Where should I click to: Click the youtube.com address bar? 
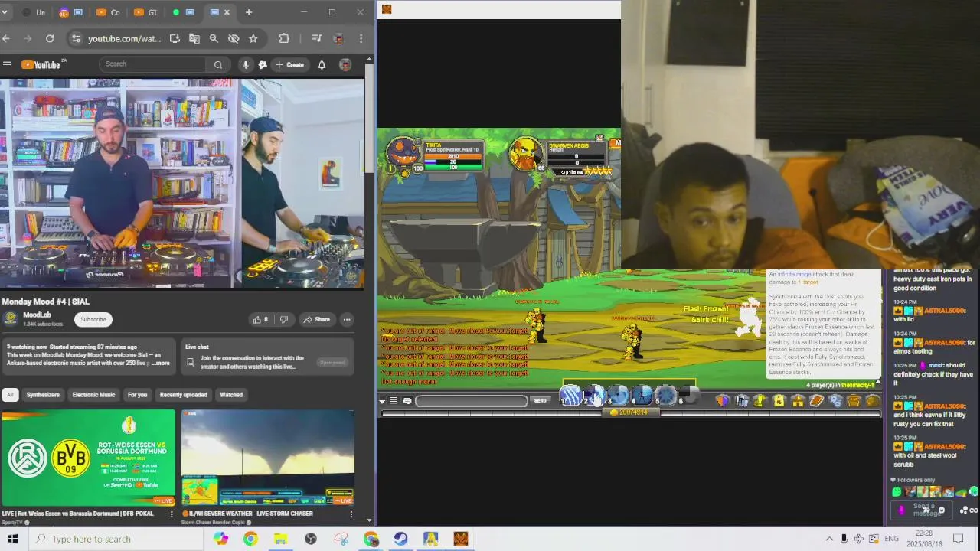[124, 38]
